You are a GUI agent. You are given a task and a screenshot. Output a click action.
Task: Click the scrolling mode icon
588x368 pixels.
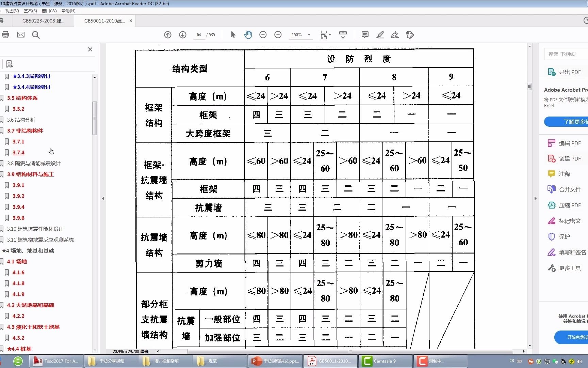tap(343, 35)
